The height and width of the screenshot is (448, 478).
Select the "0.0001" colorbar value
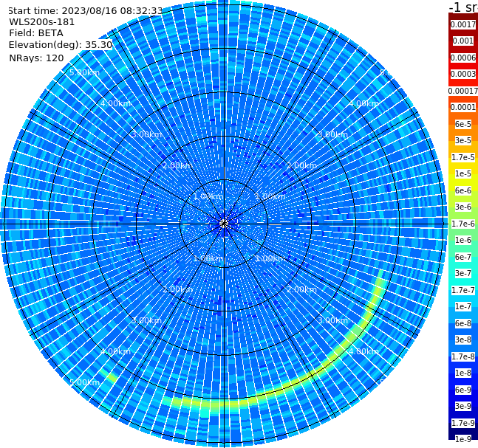(x=462, y=107)
